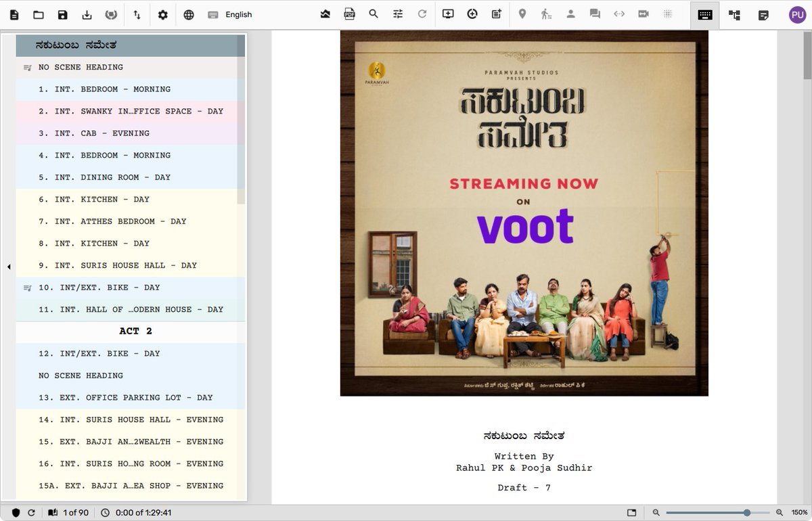Image resolution: width=812 pixels, height=521 pixels.
Task: Click the dotted grid icon
Action: click(x=668, y=14)
